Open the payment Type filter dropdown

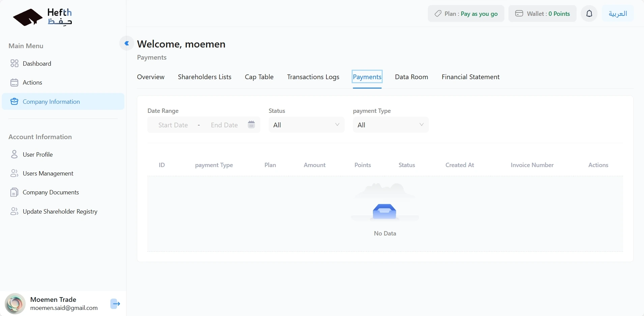[390, 125]
